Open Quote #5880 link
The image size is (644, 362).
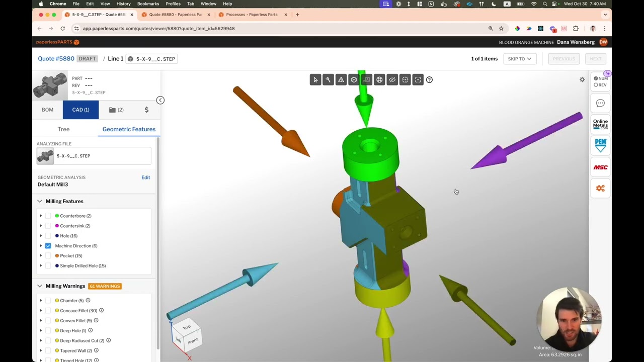click(x=56, y=59)
